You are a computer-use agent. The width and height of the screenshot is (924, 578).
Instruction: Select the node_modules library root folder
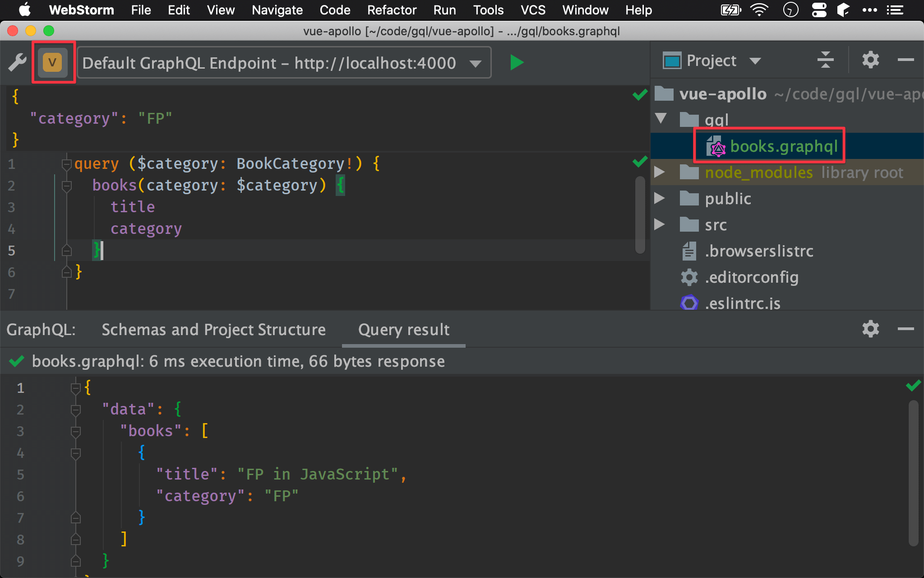tap(787, 172)
